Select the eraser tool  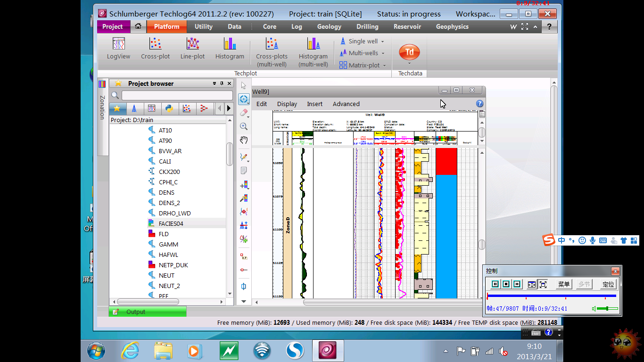tap(244, 113)
